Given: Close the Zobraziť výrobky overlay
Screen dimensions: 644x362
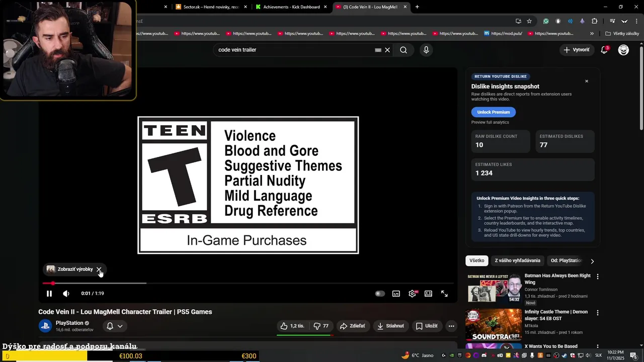Looking at the screenshot, I should [99, 269].
